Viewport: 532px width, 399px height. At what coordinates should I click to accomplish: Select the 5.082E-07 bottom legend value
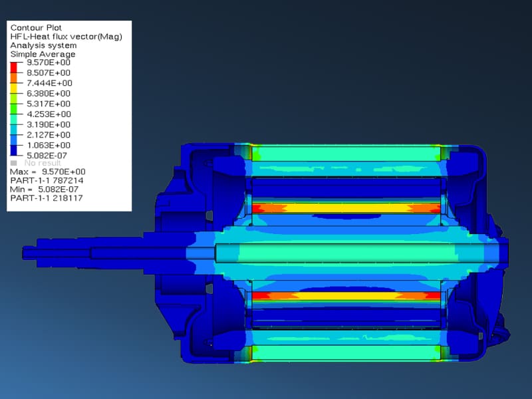click(x=49, y=155)
